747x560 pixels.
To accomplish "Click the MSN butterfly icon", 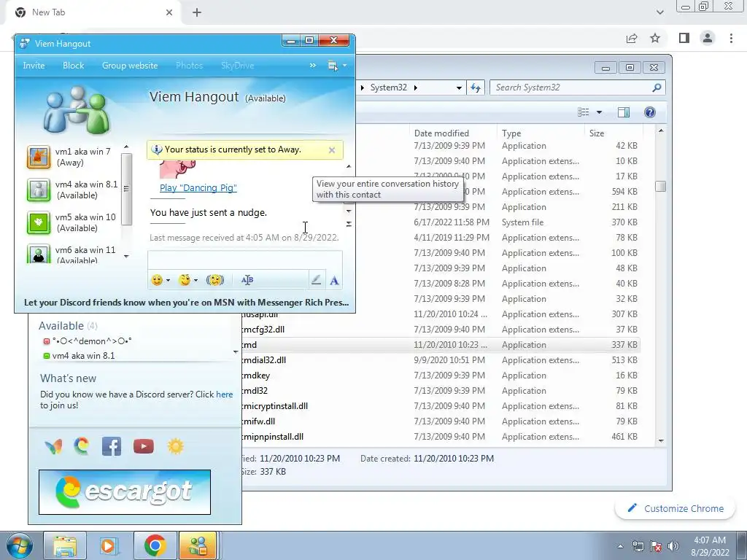I will [x=53, y=447].
